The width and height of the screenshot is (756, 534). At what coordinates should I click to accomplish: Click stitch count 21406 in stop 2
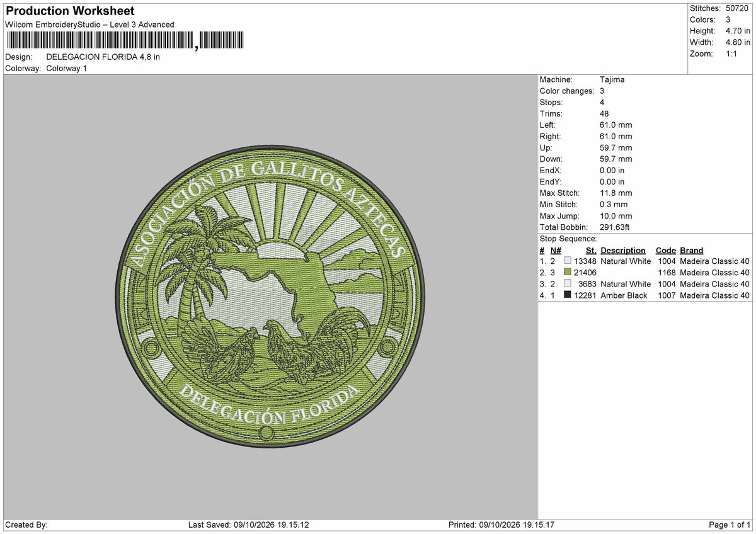[x=585, y=273]
